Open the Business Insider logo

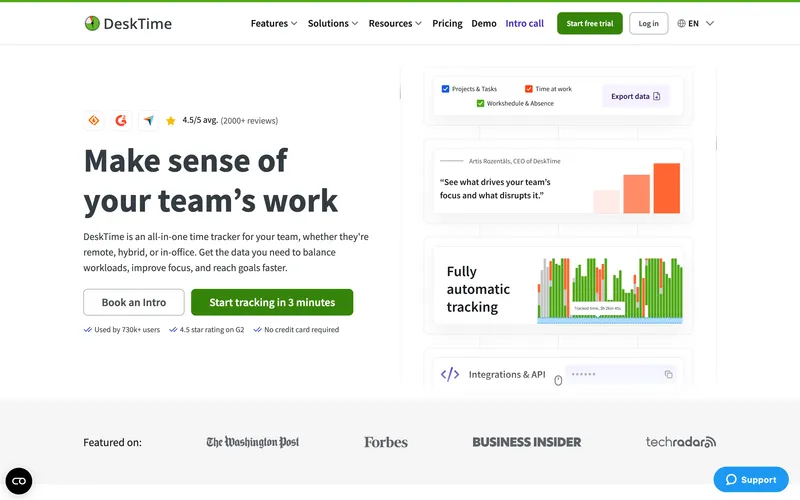tap(527, 442)
